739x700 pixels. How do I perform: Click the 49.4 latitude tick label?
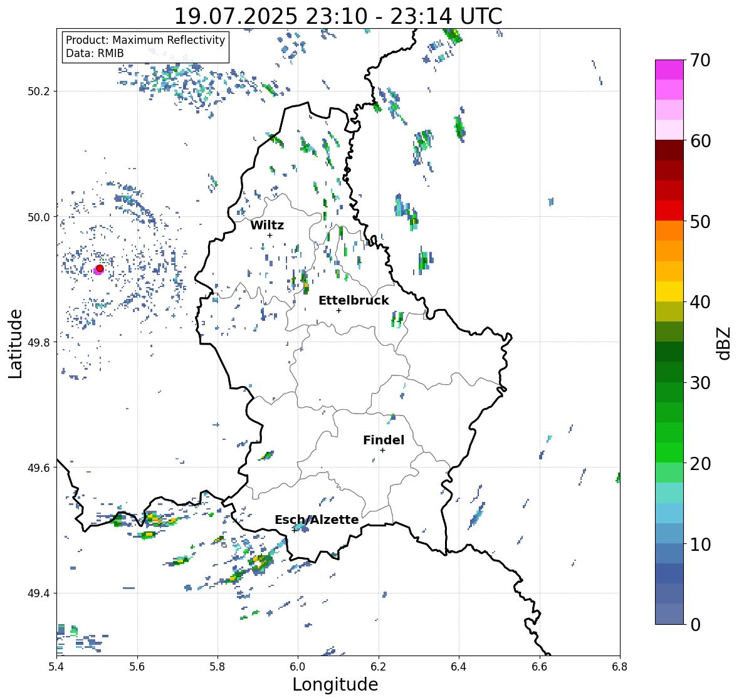click(38, 593)
